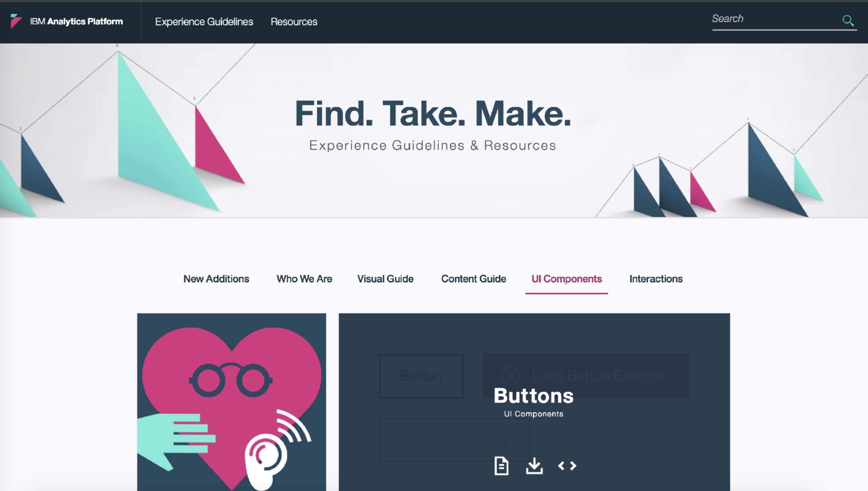The height and width of the screenshot is (491, 868).
Task: Click inside the Search input field
Action: coord(774,19)
